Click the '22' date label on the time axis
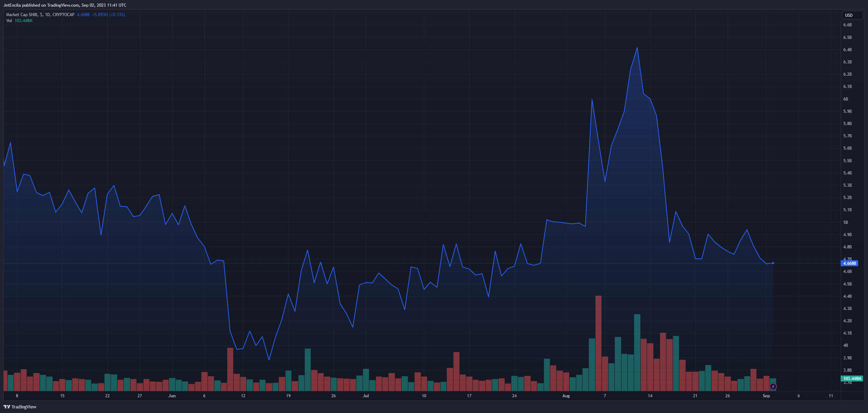The width and height of the screenshot is (868, 413). [107, 396]
